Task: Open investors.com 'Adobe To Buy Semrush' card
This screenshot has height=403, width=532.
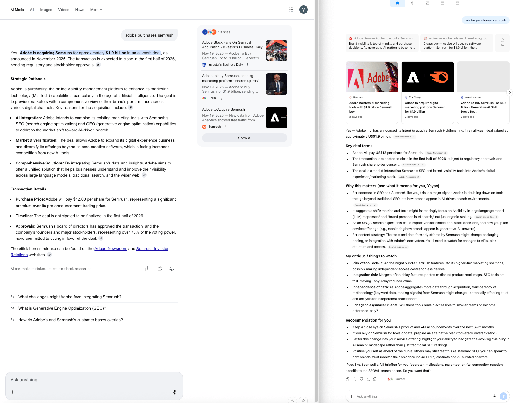Action: point(483,92)
